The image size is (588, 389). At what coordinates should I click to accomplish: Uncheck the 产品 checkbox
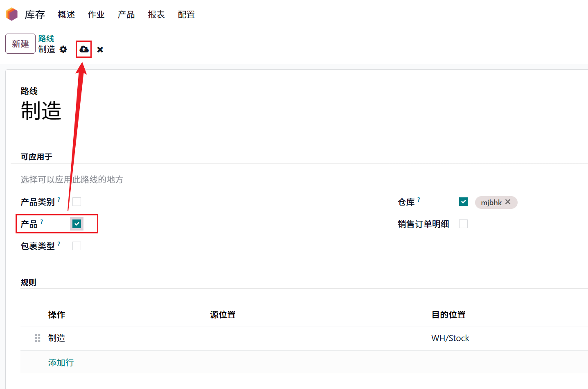[x=77, y=224]
